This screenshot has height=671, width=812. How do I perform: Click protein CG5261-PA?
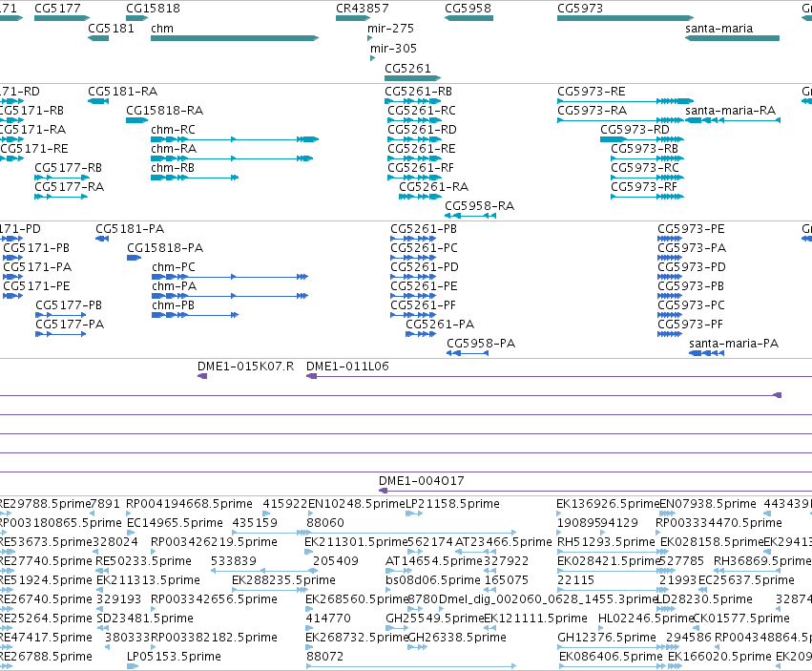click(x=421, y=335)
